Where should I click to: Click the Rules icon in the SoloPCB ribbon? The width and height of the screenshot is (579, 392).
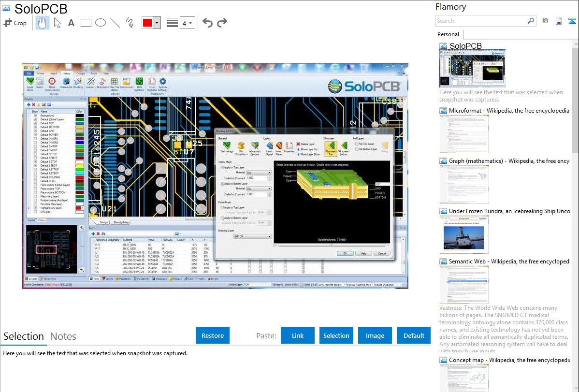pos(40,83)
